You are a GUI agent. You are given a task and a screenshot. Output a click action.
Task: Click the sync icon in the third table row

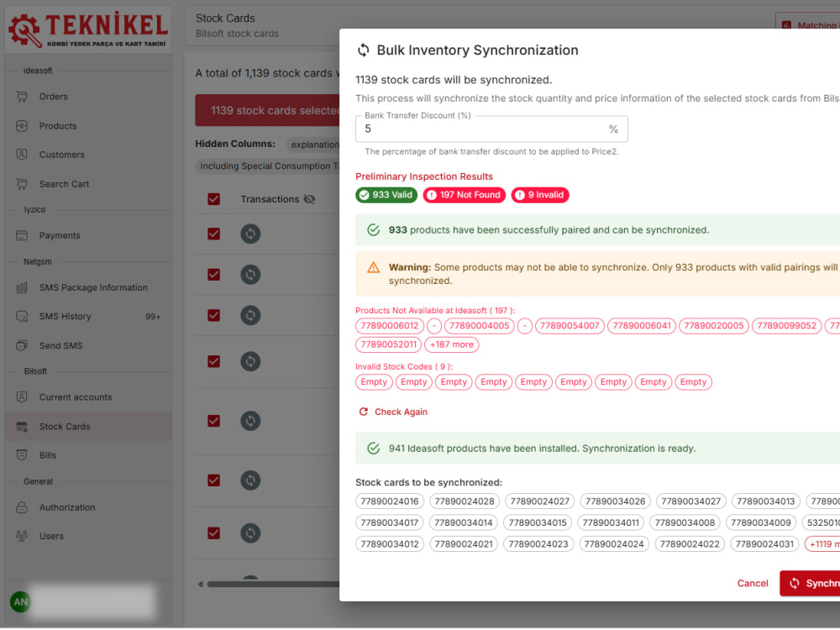250,315
